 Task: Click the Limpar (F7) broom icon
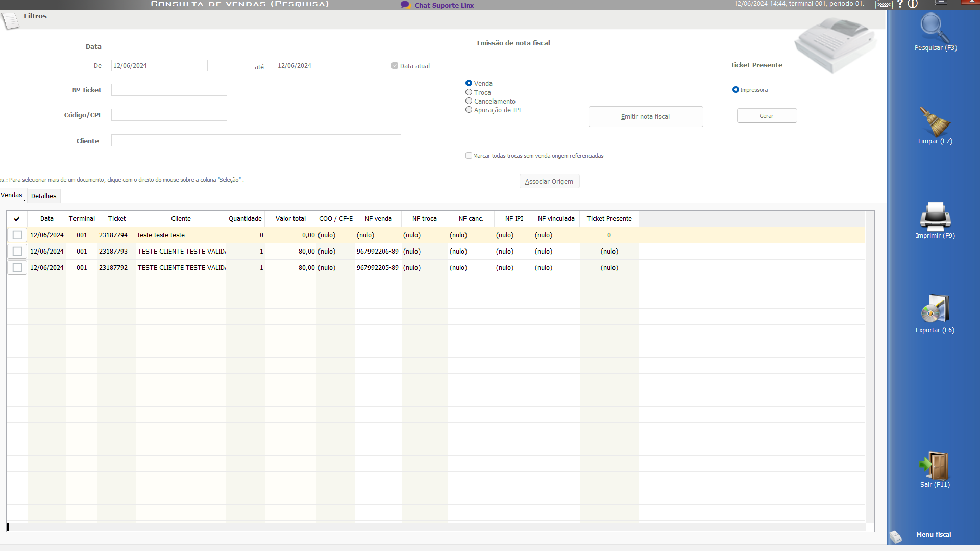coord(935,121)
